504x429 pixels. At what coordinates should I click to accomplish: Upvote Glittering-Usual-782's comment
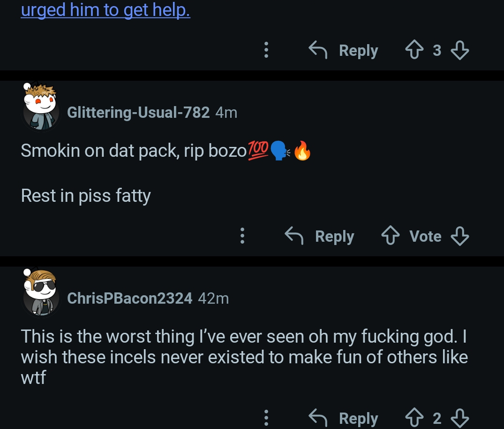click(x=391, y=236)
